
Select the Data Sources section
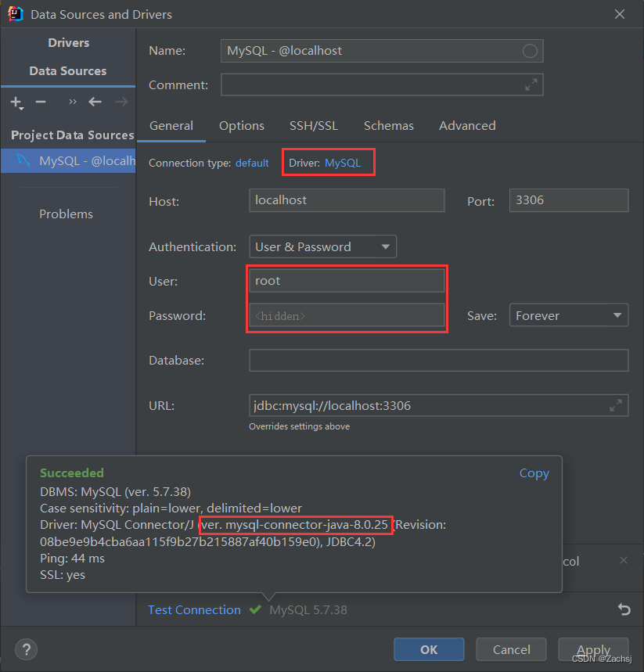point(68,70)
